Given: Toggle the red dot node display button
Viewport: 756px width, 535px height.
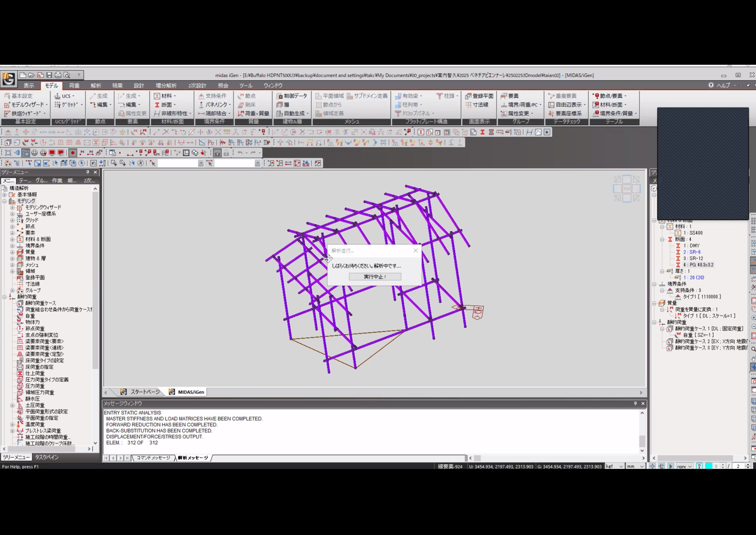Looking at the screenshot, I should click(x=73, y=153).
